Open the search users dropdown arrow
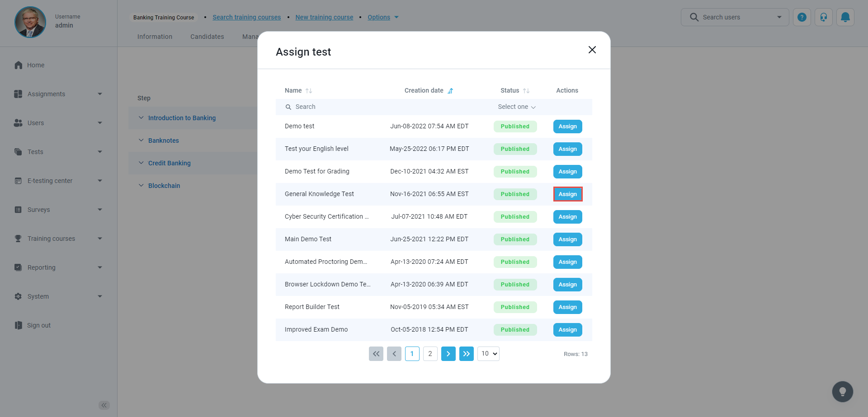 pos(779,17)
